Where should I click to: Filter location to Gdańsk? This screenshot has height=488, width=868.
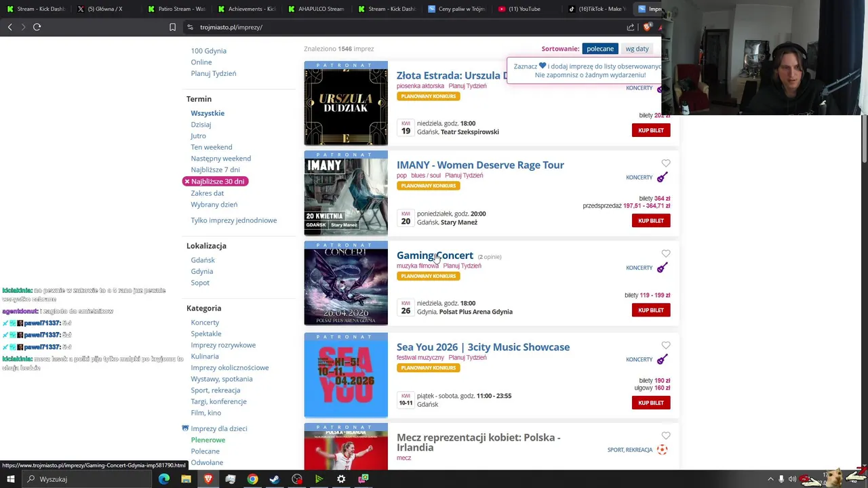pos(203,260)
